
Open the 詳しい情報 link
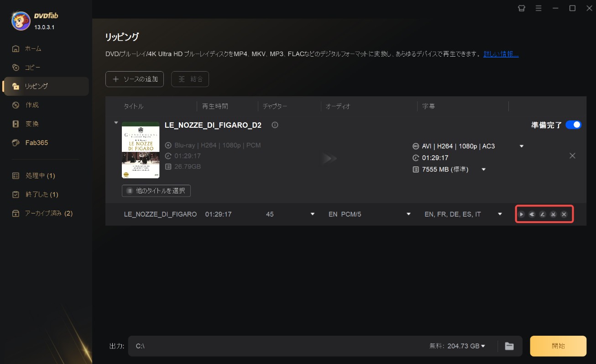click(x=501, y=54)
